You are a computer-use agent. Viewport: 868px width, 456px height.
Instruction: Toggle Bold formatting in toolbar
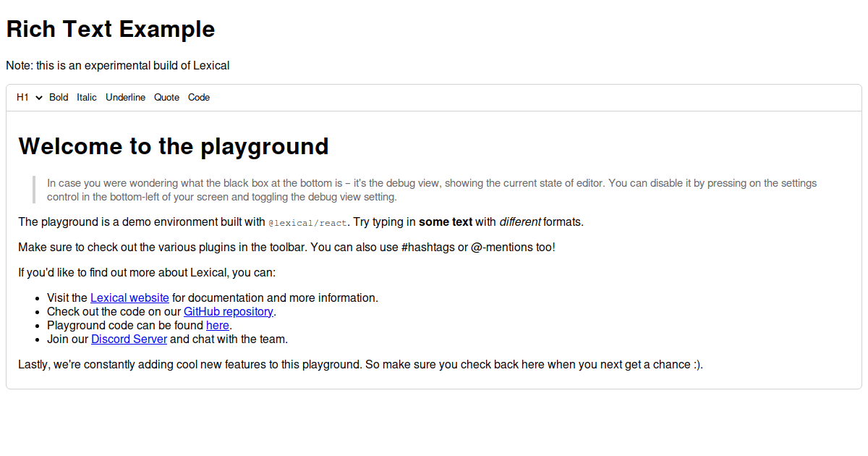(59, 98)
